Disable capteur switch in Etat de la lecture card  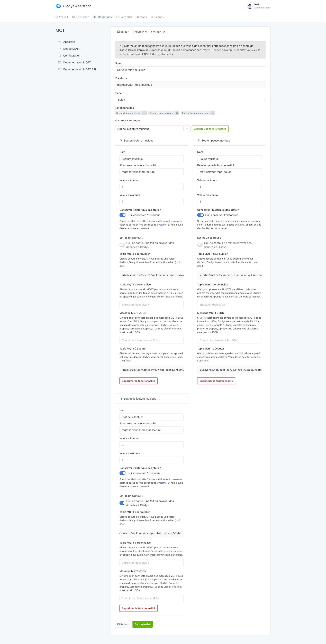click(x=122, y=503)
